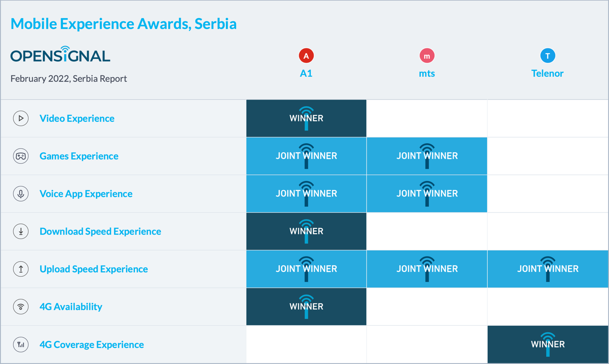The height and width of the screenshot is (364, 609).
Task: Click the Video Experience play icon
Action: [x=21, y=119]
